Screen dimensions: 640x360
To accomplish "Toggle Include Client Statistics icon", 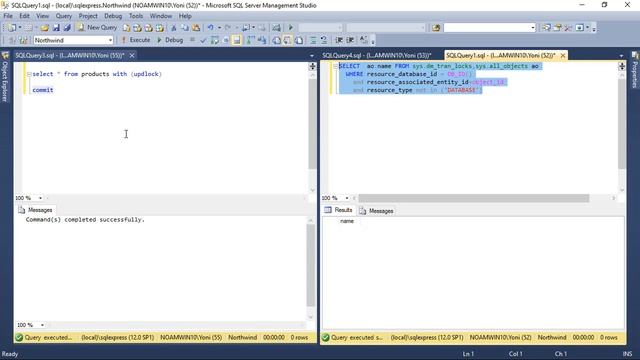I will (262, 40).
